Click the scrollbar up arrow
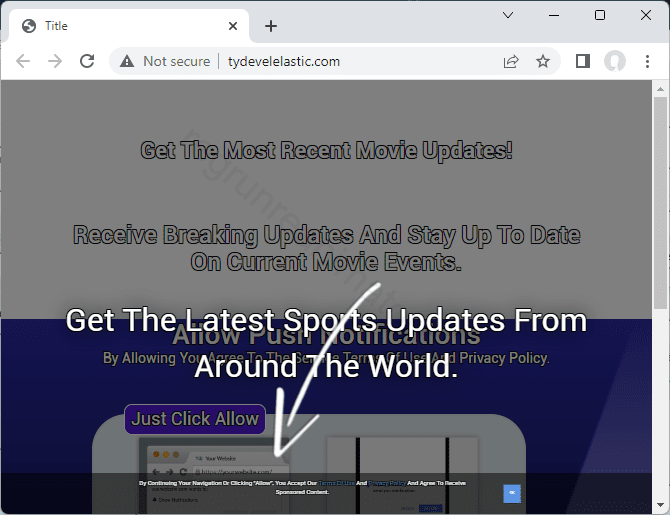The width and height of the screenshot is (670, 515). pyautogui.click(x=661, y=89)
